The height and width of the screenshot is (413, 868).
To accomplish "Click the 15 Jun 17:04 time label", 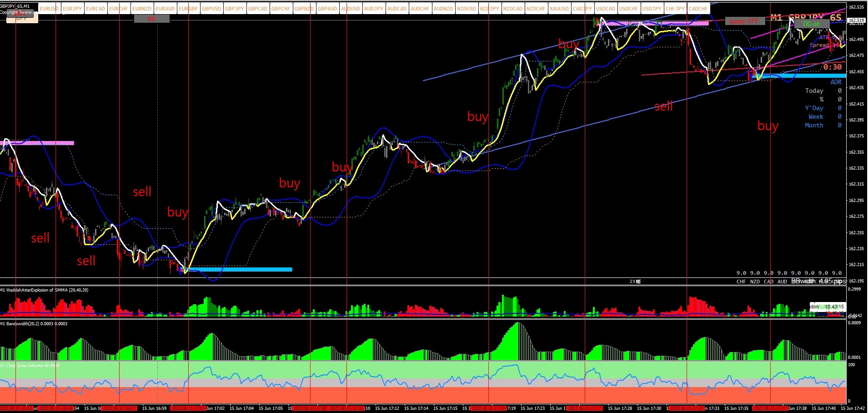I will tap(241, 408).
